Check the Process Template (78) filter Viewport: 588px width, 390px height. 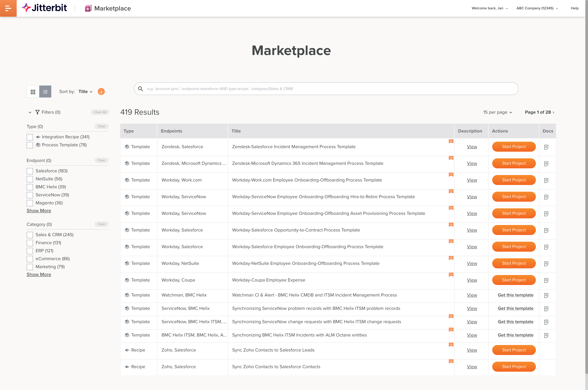[30, 145]
